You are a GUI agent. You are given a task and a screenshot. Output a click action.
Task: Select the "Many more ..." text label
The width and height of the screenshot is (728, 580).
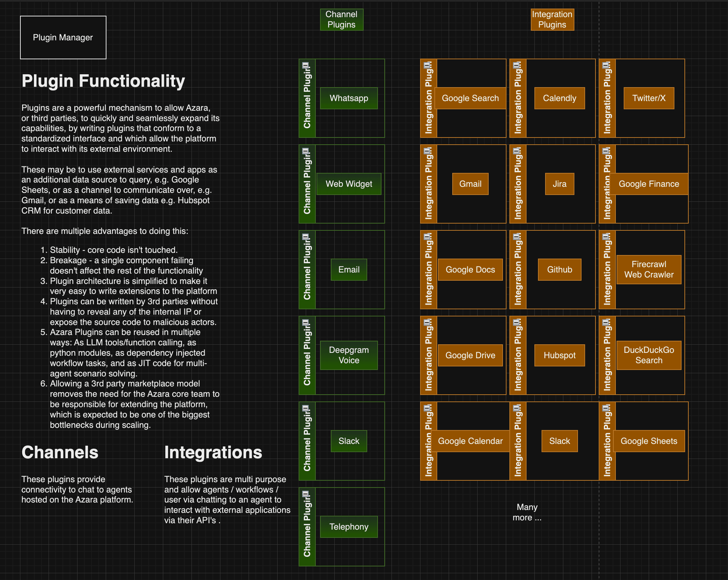point(527,512)
